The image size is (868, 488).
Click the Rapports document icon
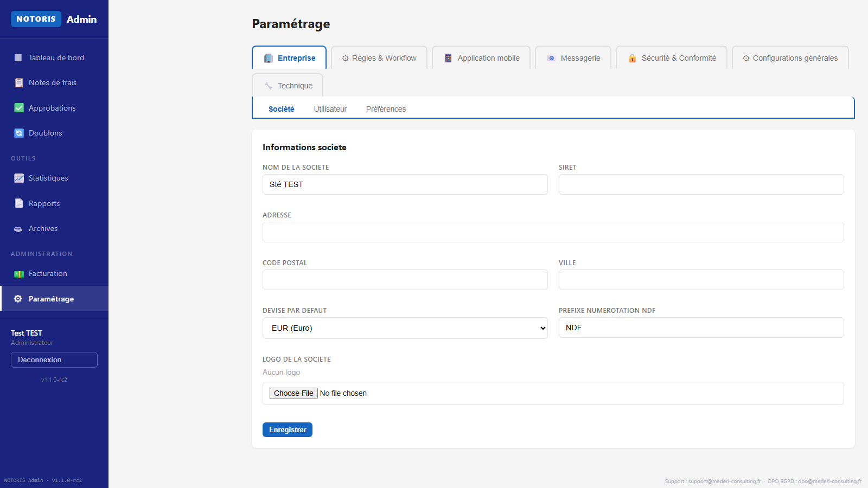tap(18, 203)
